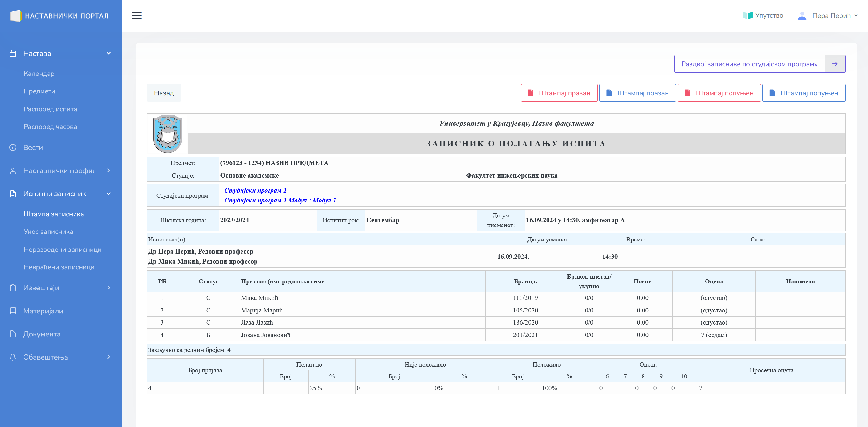Click the Обавештења bell icon

tap(13, 357)
